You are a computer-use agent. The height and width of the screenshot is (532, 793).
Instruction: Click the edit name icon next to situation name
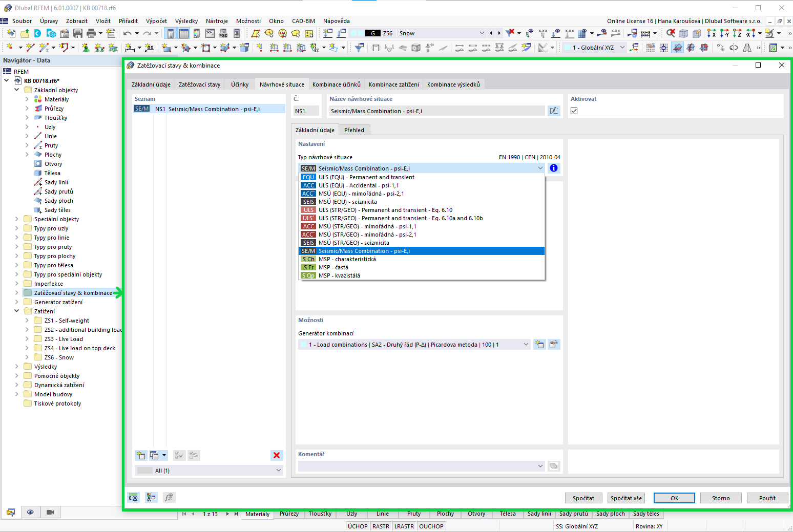click(x=554, y=111)
